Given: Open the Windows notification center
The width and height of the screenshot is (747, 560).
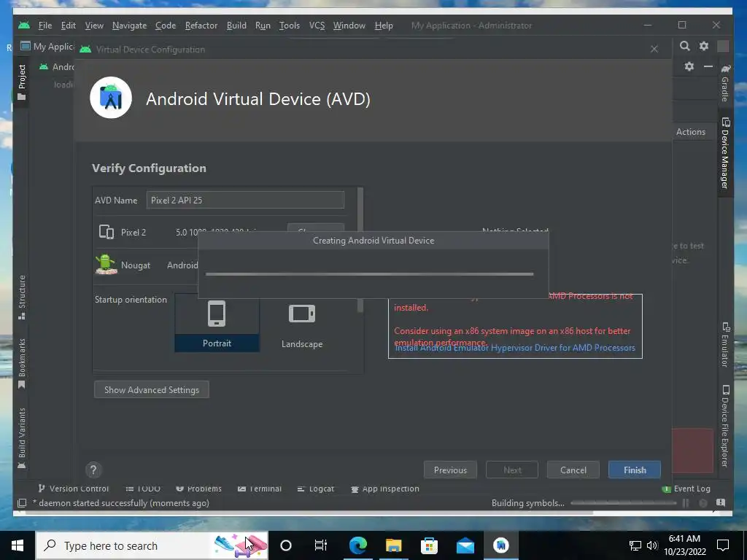Looking at the screenshot, I should [x=723, y=545].
